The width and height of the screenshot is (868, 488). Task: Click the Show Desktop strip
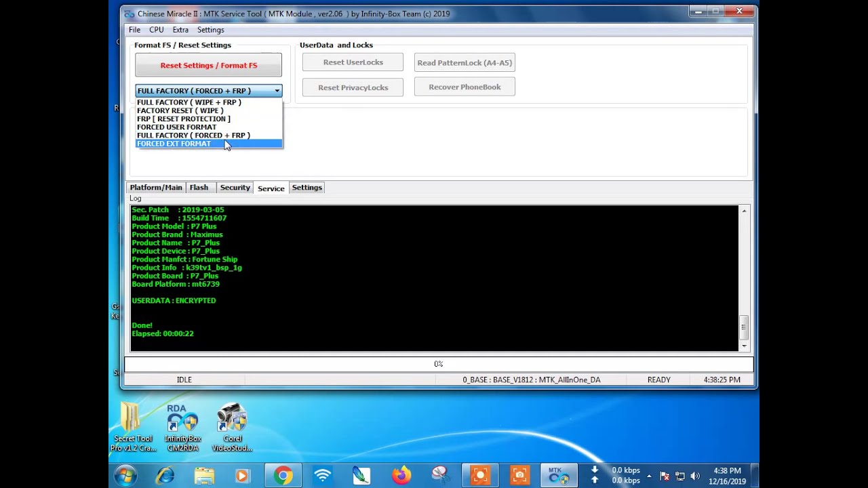754,476
